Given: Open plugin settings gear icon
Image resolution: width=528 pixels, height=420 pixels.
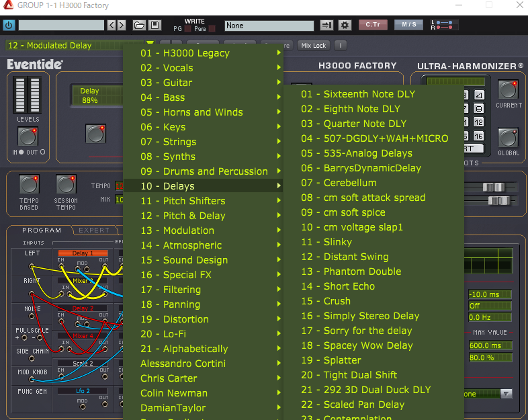Looking at the screenshot, I should [x=345, y=26].
